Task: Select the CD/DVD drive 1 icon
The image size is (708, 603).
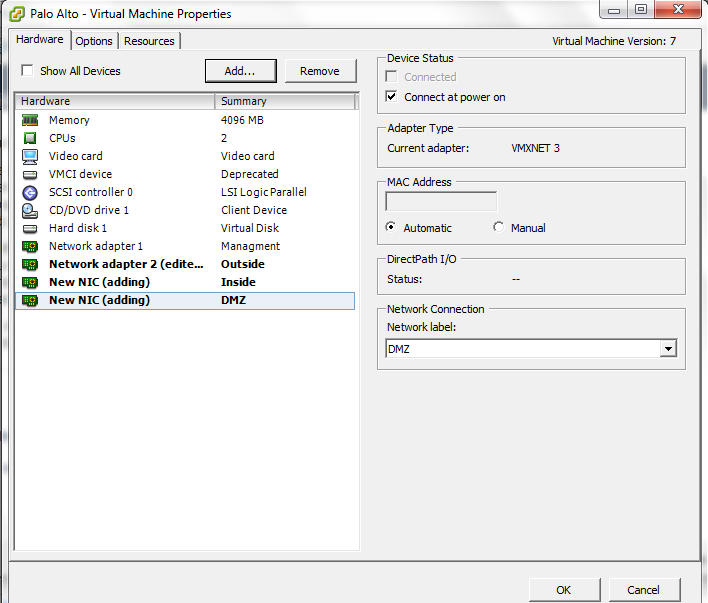Action: [30, 210]
